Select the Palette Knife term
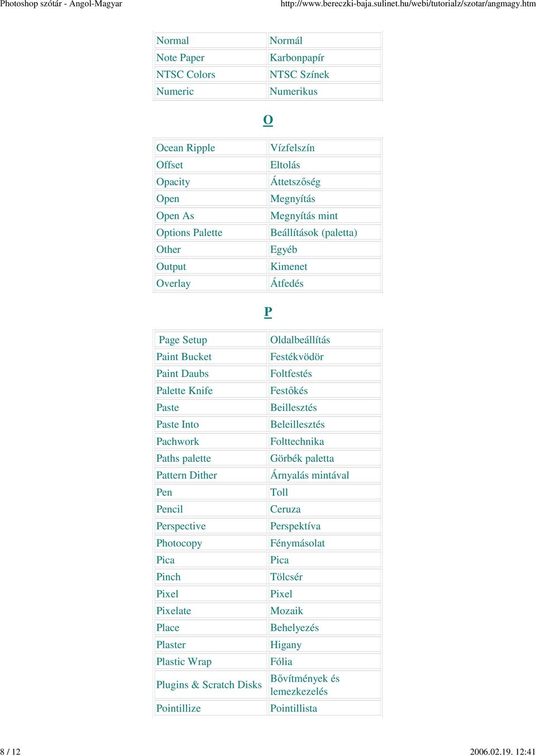Image resolution: width=536 pixels, height=756 pixels. (x=184, y=391)
